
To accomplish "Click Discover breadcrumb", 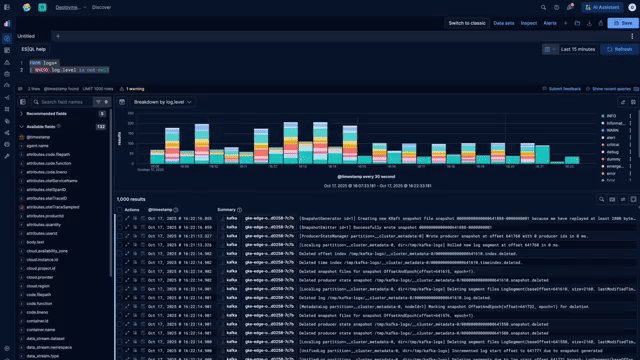I will [x=101, y=7].
